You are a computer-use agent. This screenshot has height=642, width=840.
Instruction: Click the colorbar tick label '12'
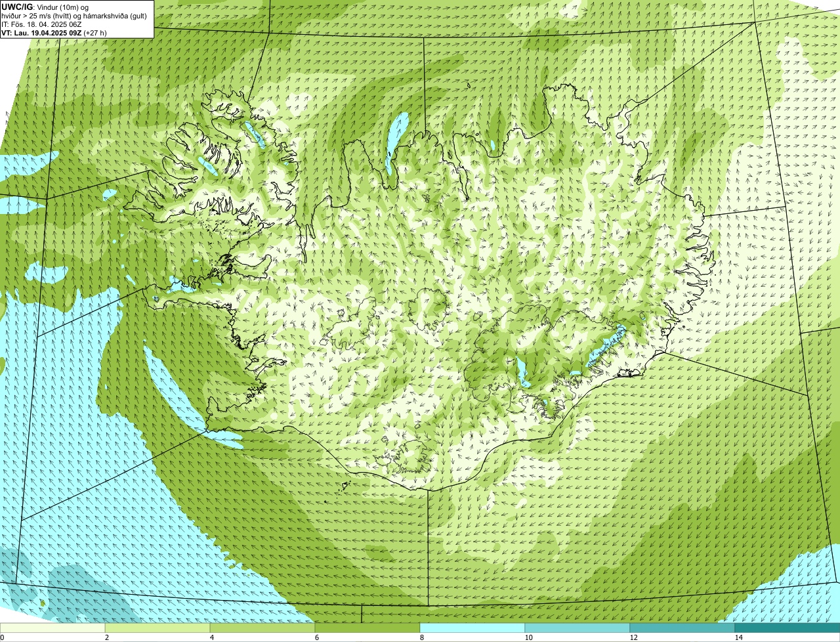click(633, 637)
